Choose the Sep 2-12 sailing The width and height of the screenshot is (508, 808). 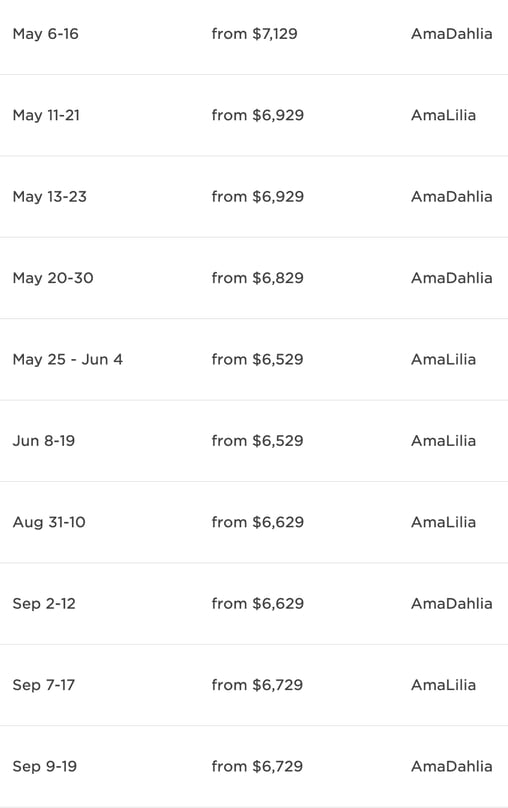click(x=254, y=603)
